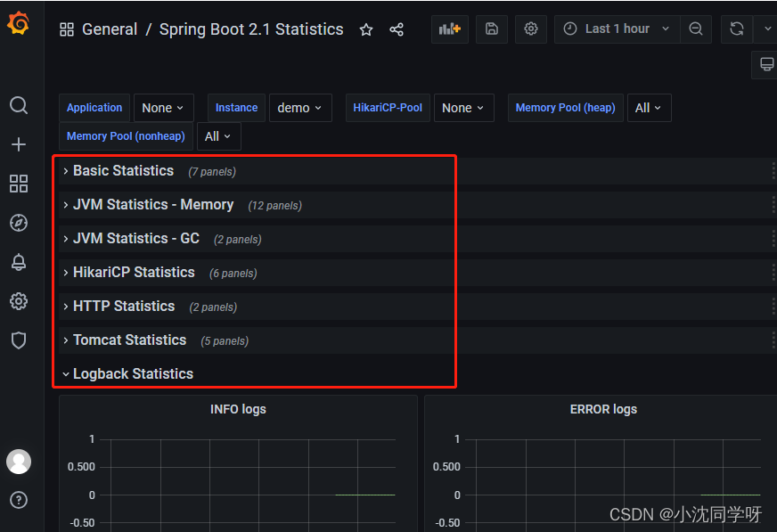Click the user avatar icon
The height and width of the screenshot is (532, 777).
pos(19,462)
